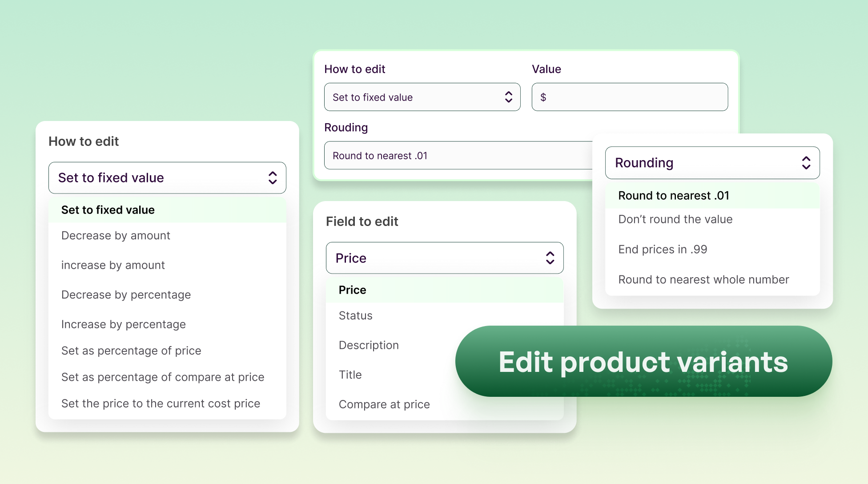This screenshot has height=484, width=868.
Task: Choose 'Round to nearest whole number'
Action: click(x=703, y=280)
